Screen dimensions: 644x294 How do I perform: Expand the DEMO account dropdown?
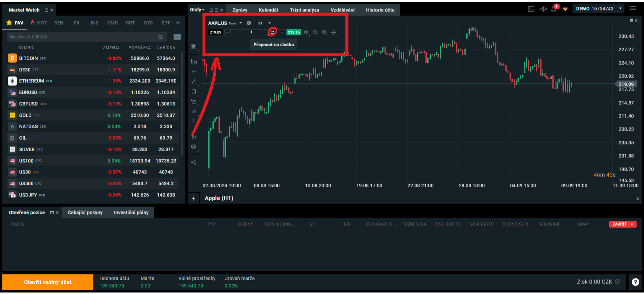pyautogui.click(x=620, y=9)
